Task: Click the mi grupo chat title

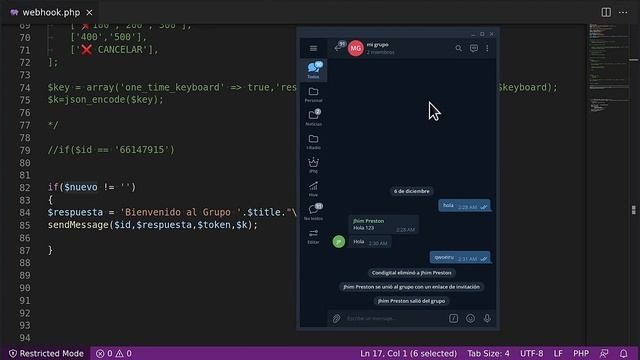Action: pyautogui.click(x=378, y=44)
